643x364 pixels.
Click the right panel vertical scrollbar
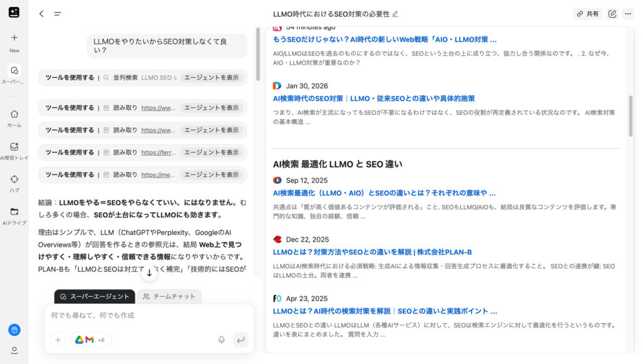click(630, 116)
